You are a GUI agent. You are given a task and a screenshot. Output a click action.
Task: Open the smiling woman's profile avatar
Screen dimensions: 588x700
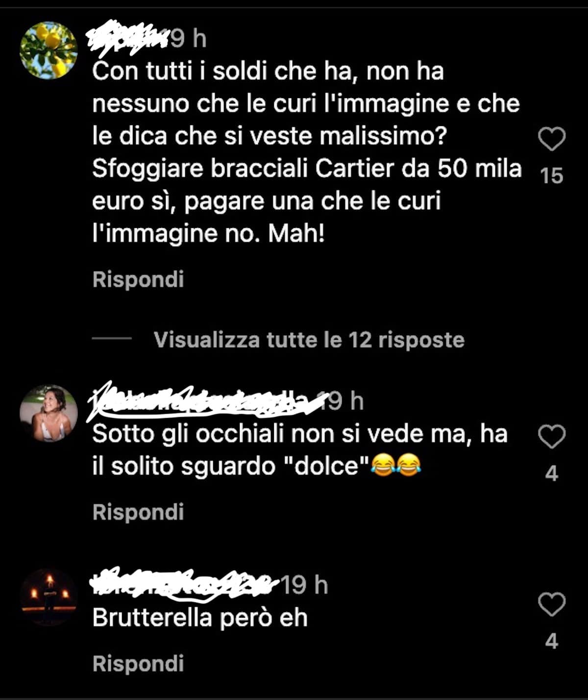point(49,413)
